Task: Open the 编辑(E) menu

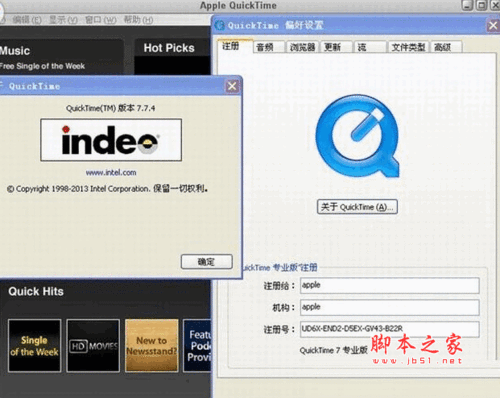Action: coord(27,20)
